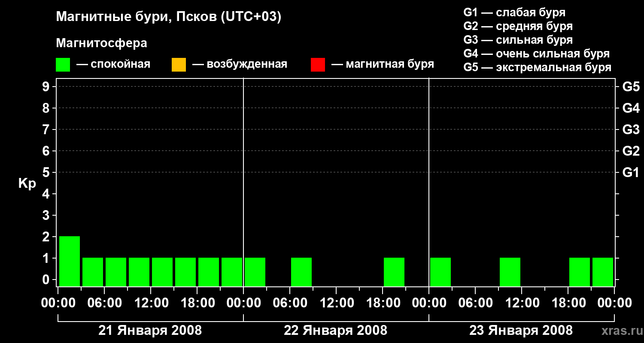This screenshot has width=644, height=343.
Task: Click the "21 Января 2008" date label
Action: pos(150,331)
